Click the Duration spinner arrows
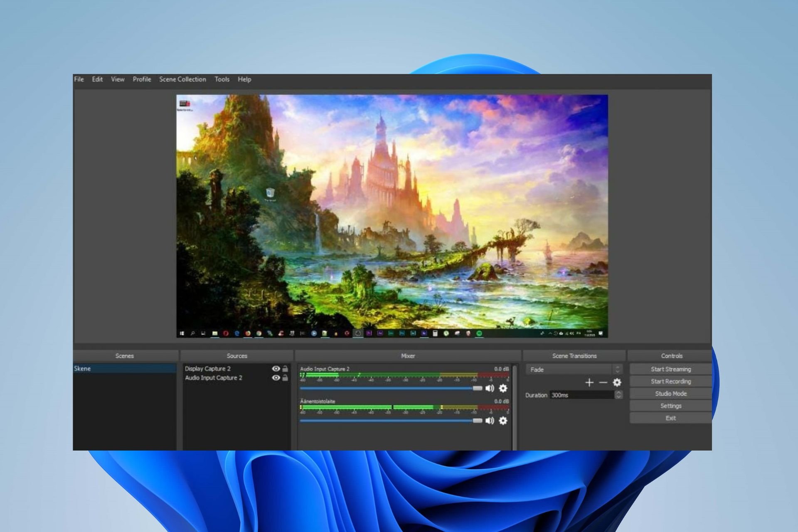 (x=618, y=395)
